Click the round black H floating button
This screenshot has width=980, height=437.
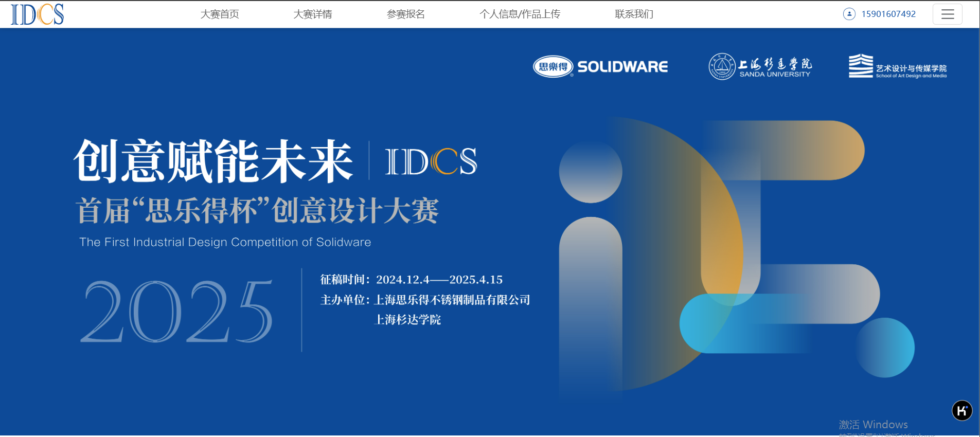tap(962, 410)
